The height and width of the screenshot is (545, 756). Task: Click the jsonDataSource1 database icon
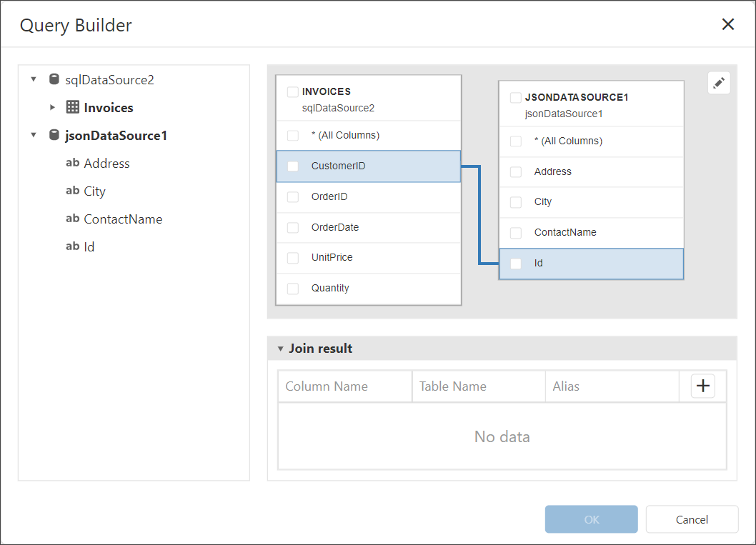(x=54, y=136)
